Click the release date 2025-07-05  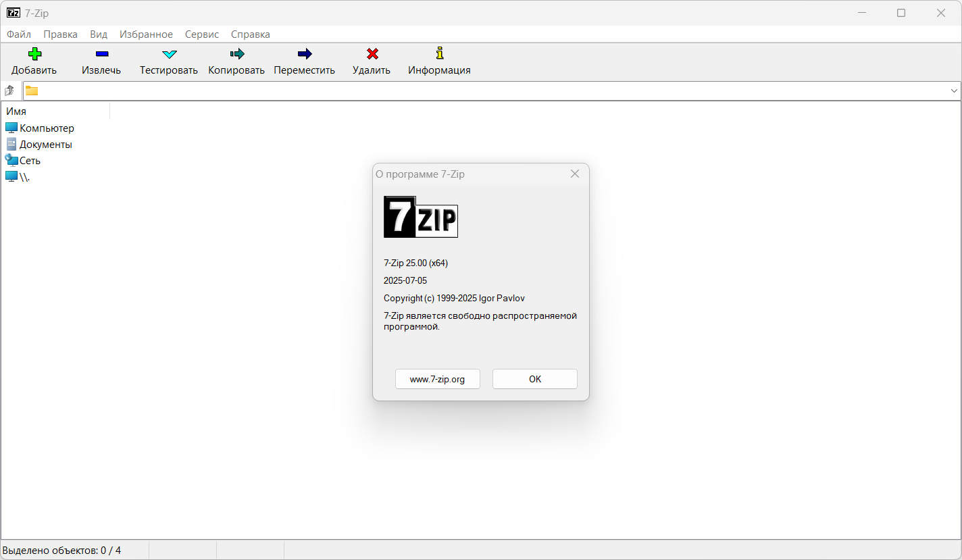coord(405,281)
